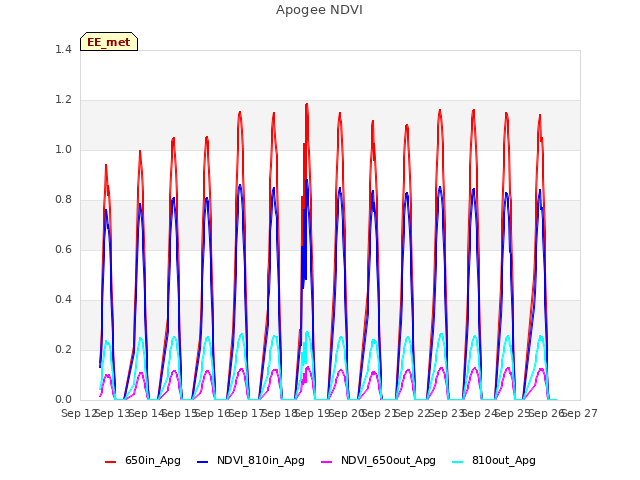
Task: Toggle the 650in_Apg legend entry
Action: [x=143, y=460]
